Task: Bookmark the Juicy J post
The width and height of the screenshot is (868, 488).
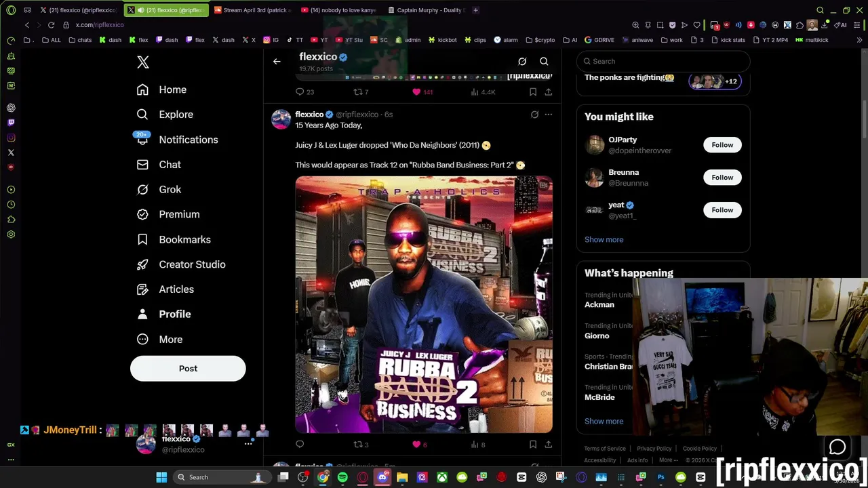Action: pos(533,445)
